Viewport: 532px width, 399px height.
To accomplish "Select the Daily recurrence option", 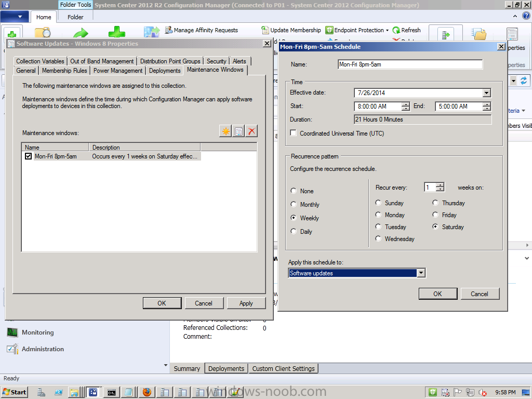I will point(294,231).
